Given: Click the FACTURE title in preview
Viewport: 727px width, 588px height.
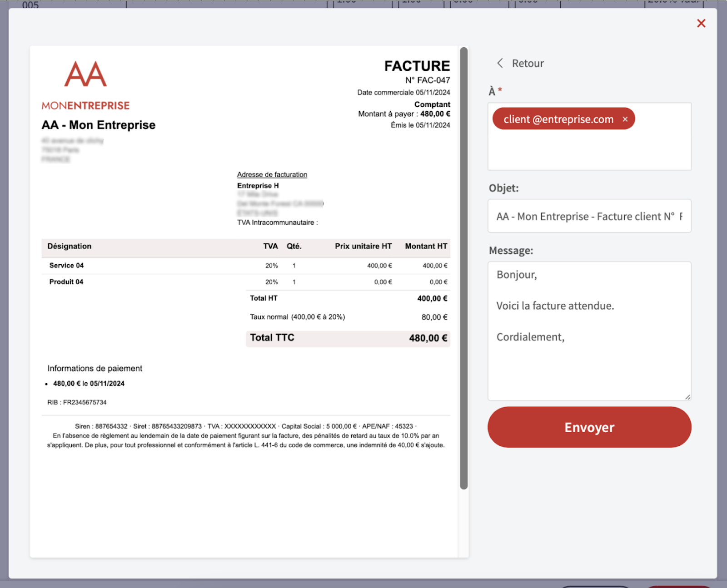Looking at the screenshot, I should 417,66.
